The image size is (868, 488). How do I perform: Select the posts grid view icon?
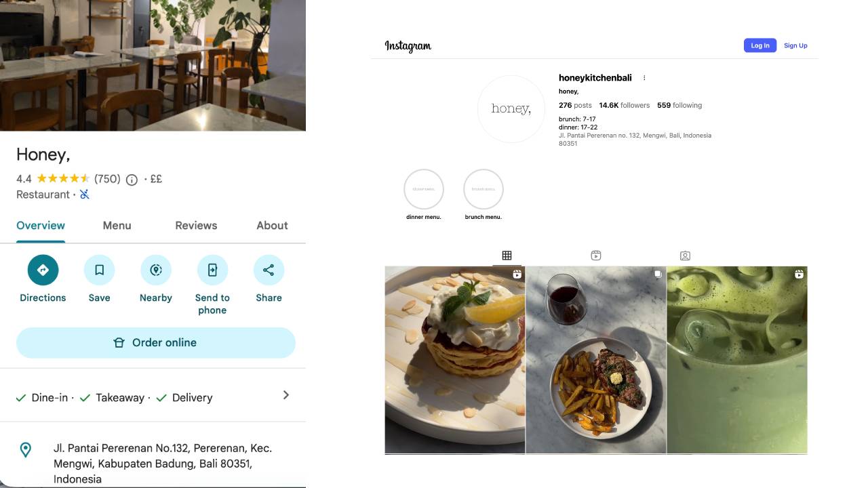(507, 256)
